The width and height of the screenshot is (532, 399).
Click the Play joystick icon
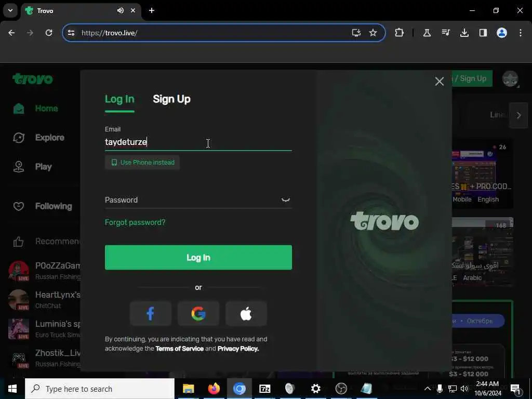tap(19, 167)
